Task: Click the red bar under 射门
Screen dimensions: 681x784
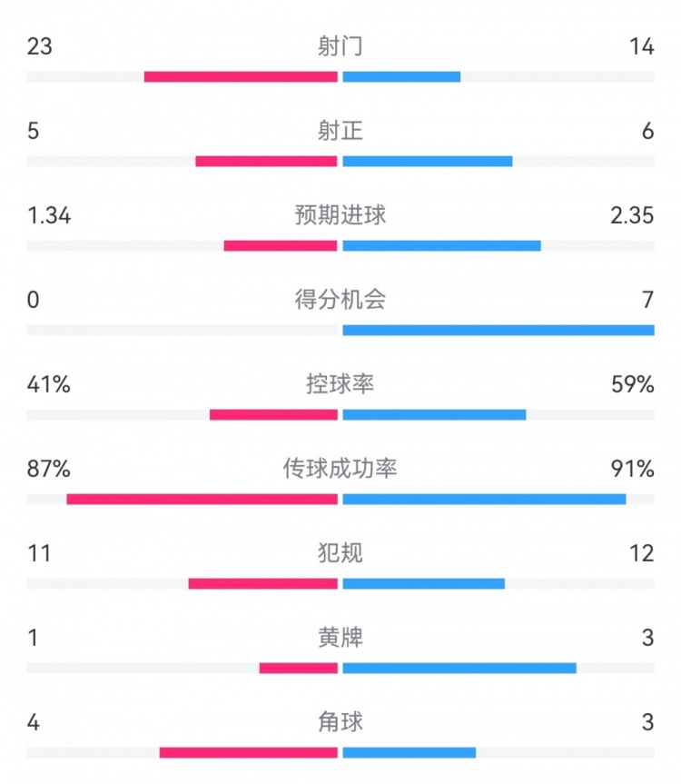Action: tap(241, 76)
